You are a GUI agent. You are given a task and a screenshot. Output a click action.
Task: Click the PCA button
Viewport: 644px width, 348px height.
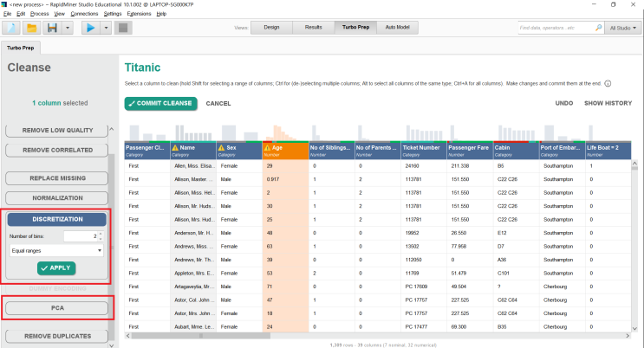56,308
